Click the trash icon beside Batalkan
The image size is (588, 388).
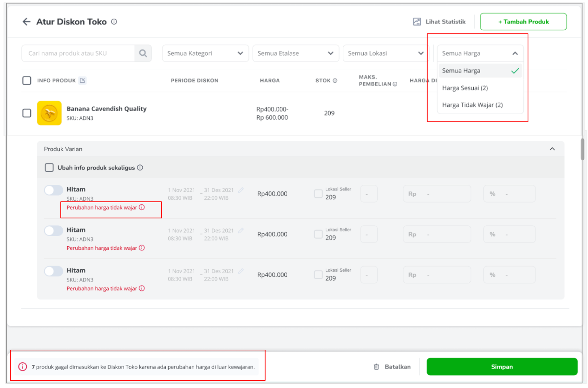pyautogui.click(x=376, y=367)
